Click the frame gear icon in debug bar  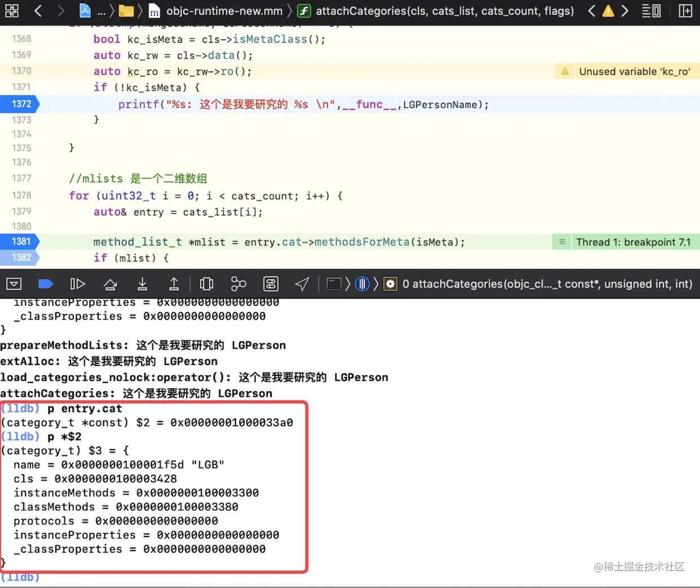pos(391,284)
